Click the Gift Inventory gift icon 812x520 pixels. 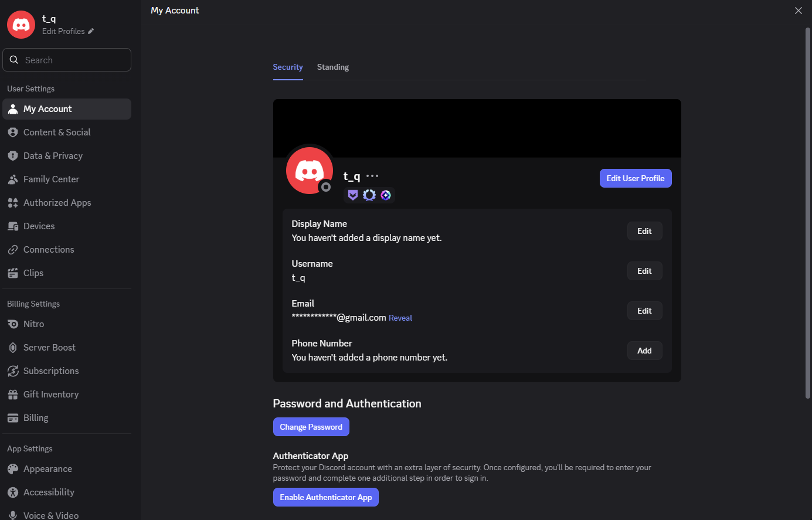point(13,395)
